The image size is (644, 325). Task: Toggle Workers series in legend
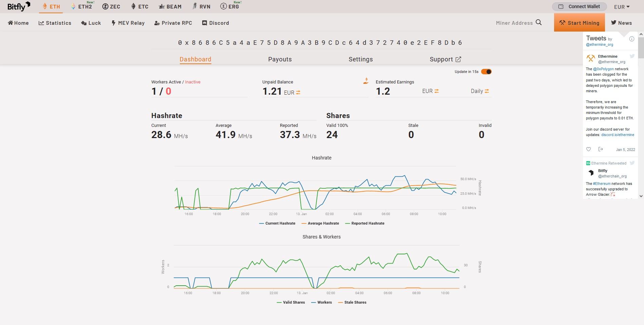(321, 302)
